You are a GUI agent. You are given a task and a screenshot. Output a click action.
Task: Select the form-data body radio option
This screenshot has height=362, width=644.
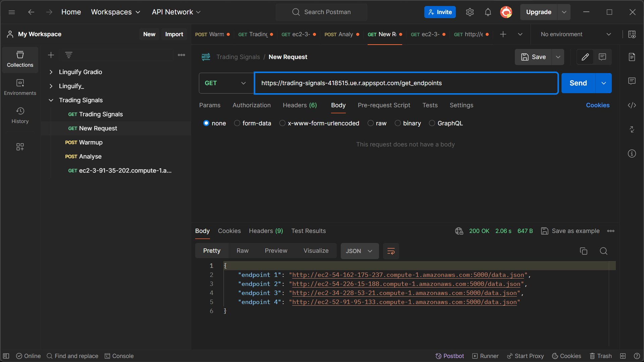[x=237, y=123]
